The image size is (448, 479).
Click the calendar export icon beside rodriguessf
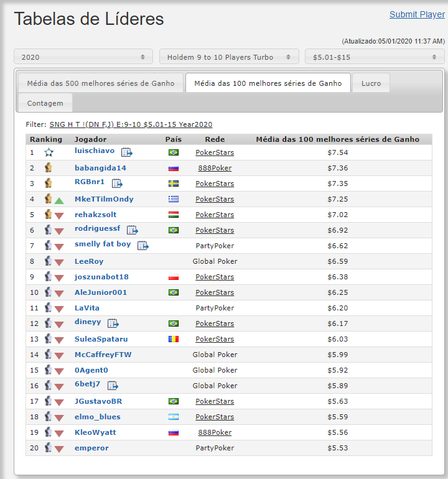coord(133,230)
